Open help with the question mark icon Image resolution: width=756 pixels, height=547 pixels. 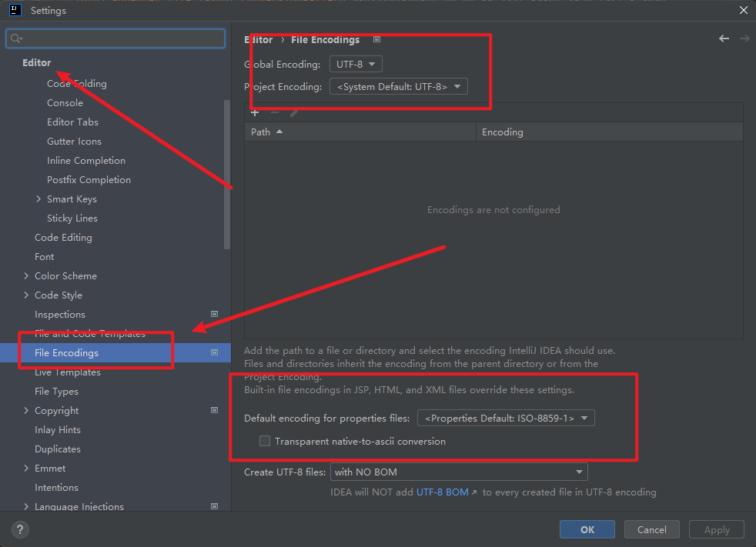20,529
